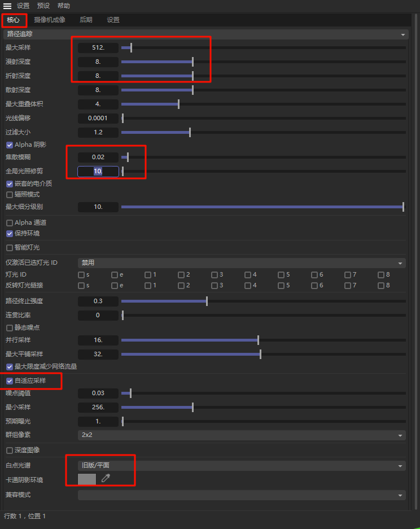Click the 卡通阴影环境 gray color swatch
The height and width of the screenshot is (529, 420).
coord(87,479)
